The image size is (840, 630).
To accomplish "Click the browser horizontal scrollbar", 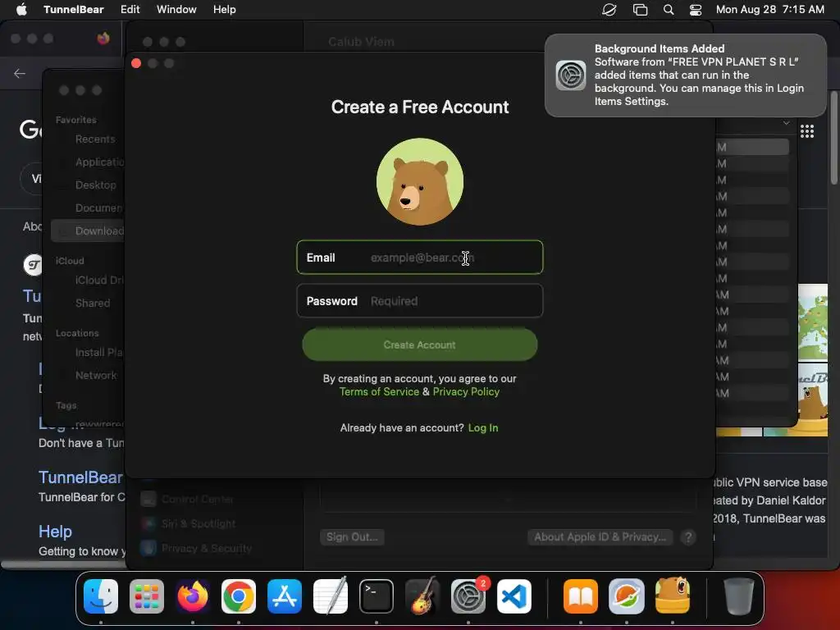I will (x=63, y=564).
